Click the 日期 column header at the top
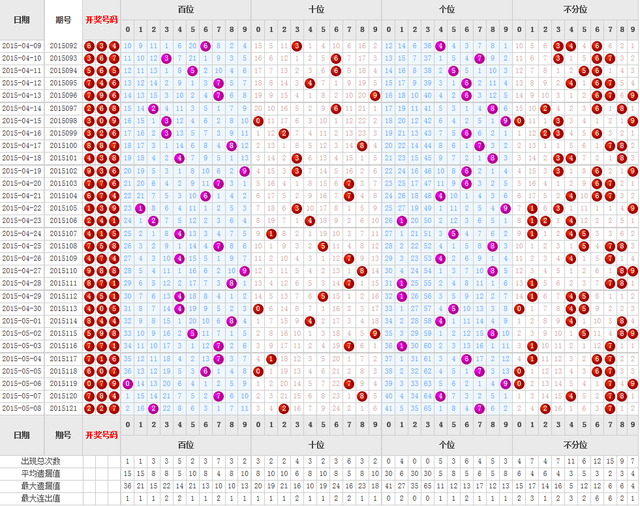This screenshot has width=640, height=506. click(22, 19)
